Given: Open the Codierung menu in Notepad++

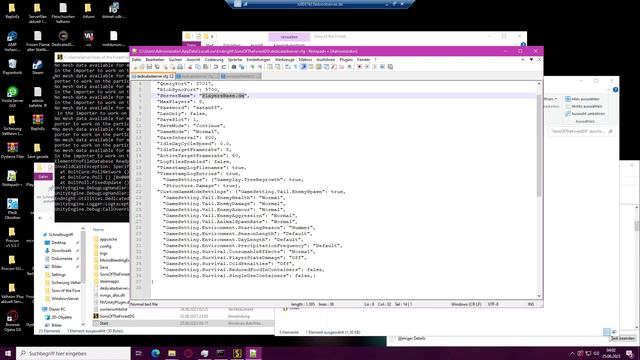Looking at the screenshot, I should click(214, 60).
